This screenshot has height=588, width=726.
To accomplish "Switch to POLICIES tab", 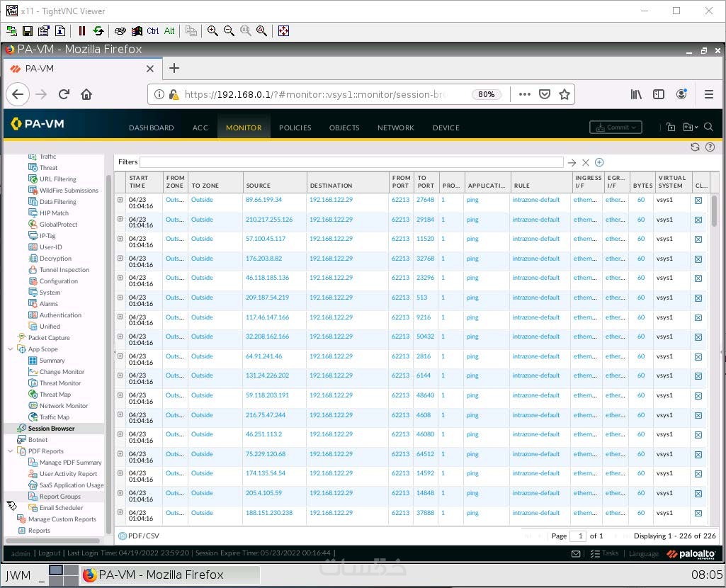I will coord(295,128).
